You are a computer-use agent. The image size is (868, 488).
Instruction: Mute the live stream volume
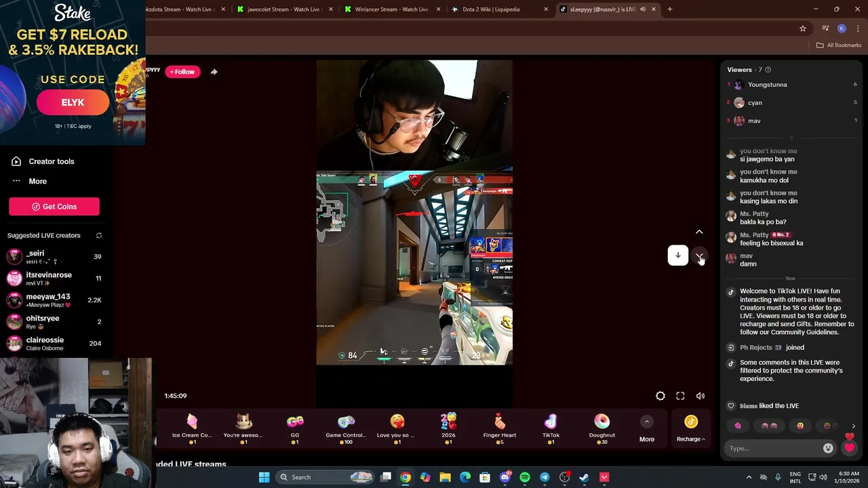pyautogui.click(x=701, y=396)
